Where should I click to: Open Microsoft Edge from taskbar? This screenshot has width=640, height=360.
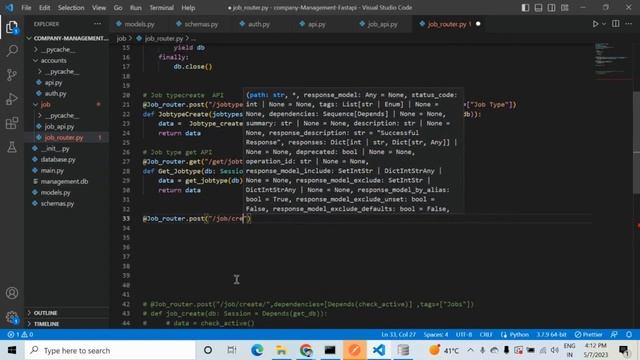[x=257, y=350]
